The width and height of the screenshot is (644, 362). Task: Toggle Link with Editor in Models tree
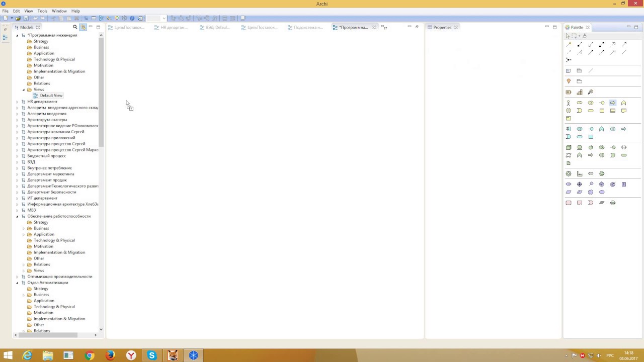point(83,27)
